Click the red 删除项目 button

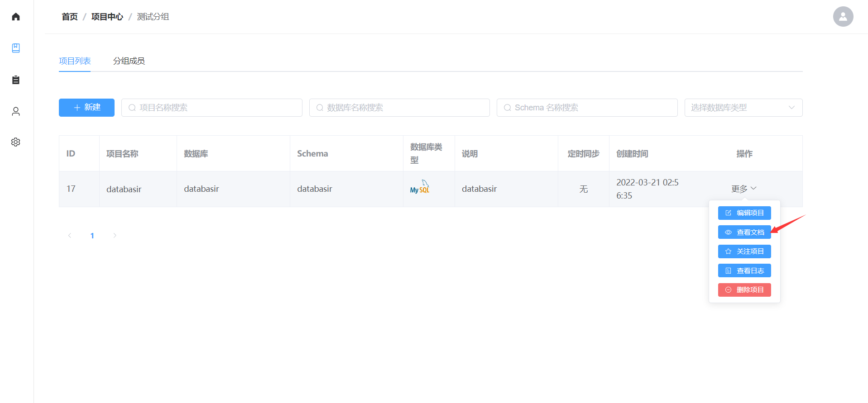pos(744,290)
